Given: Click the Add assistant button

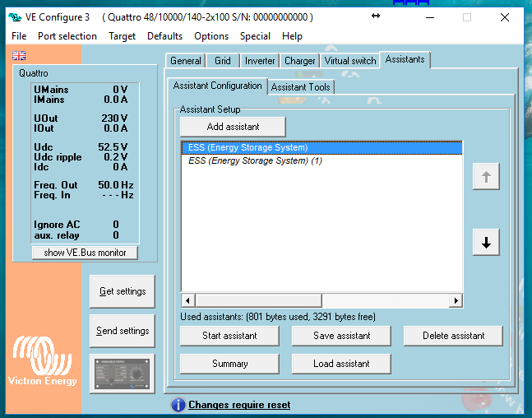Looking at the screenshot, I should (233, 127).
